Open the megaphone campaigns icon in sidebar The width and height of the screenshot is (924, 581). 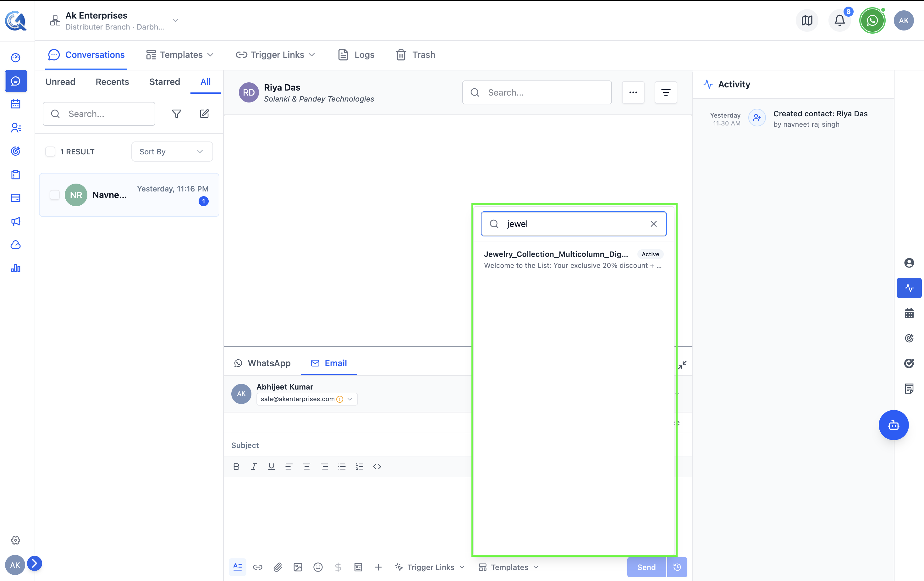click(x=16, y=221)
